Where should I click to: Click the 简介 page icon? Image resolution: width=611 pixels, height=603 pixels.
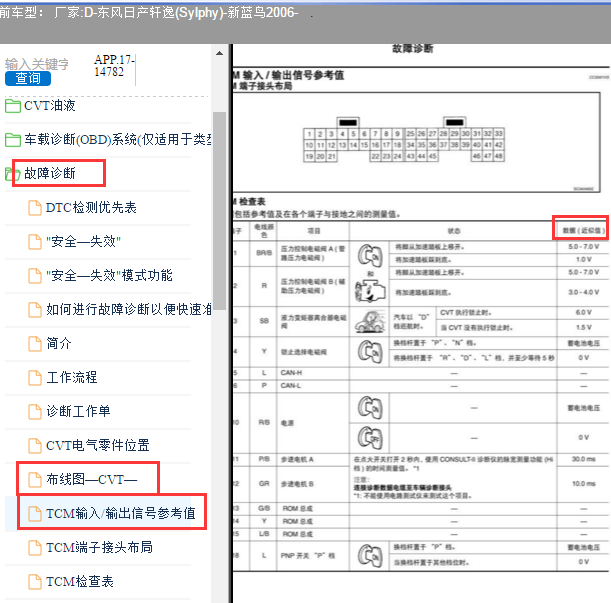coord(35,343)
